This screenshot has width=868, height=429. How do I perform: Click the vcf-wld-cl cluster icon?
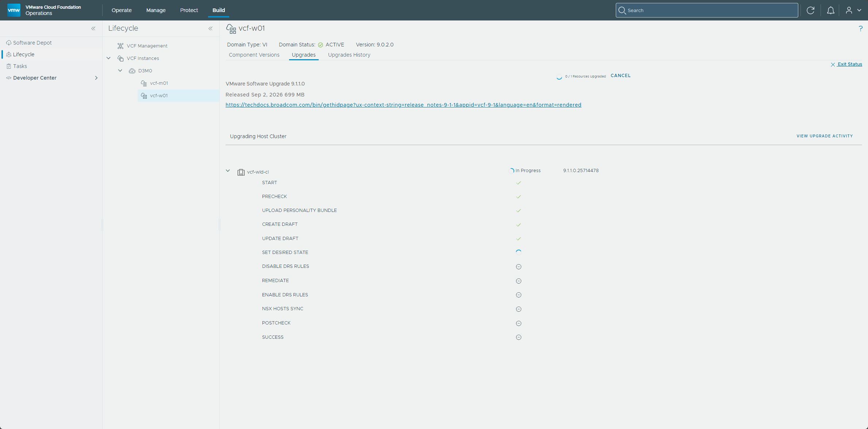(241, 172)
